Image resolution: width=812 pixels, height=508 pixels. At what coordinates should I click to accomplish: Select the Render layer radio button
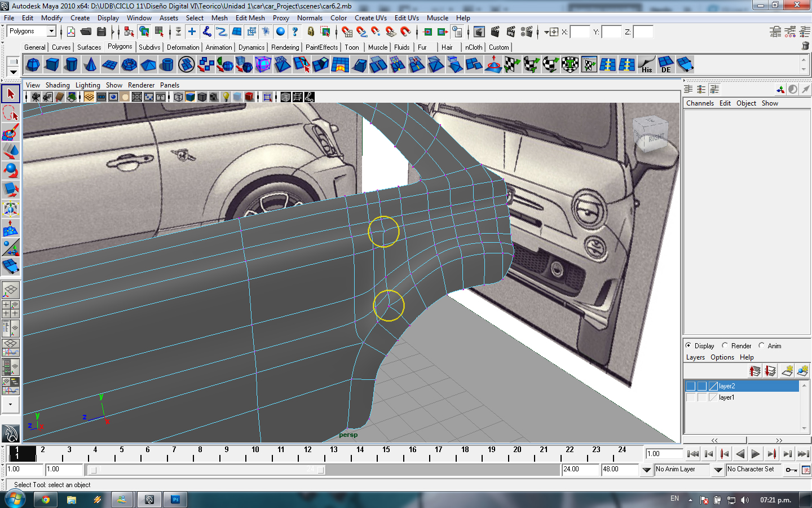pos(725,345)
